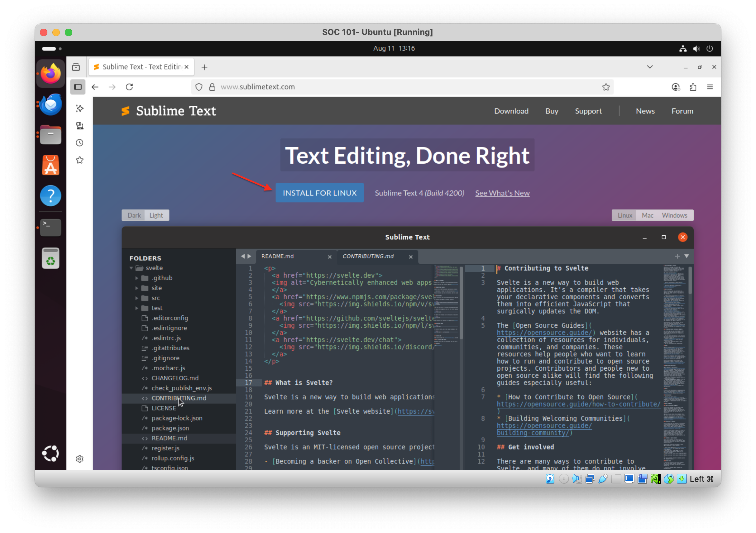Close the README.md editor tab
756x533 pixels.
[330, 257]
